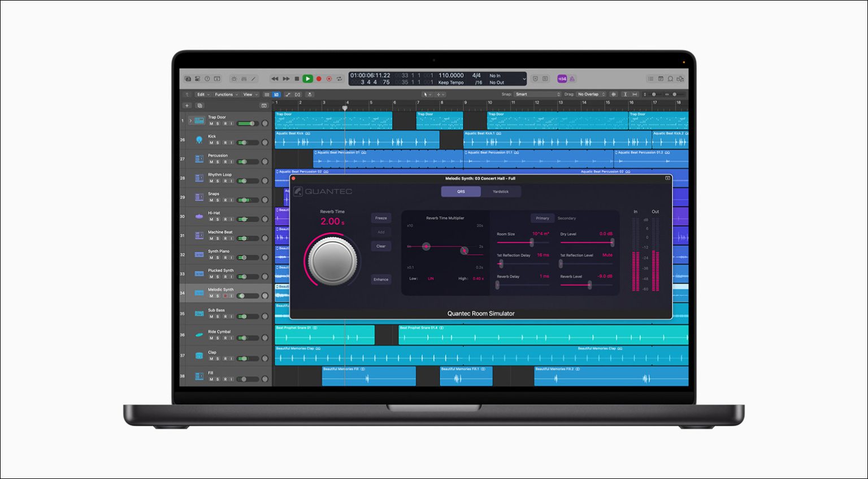868x479 pixels.
Task: Switch to the Yardstick tab
Action: tap(501, 191)
